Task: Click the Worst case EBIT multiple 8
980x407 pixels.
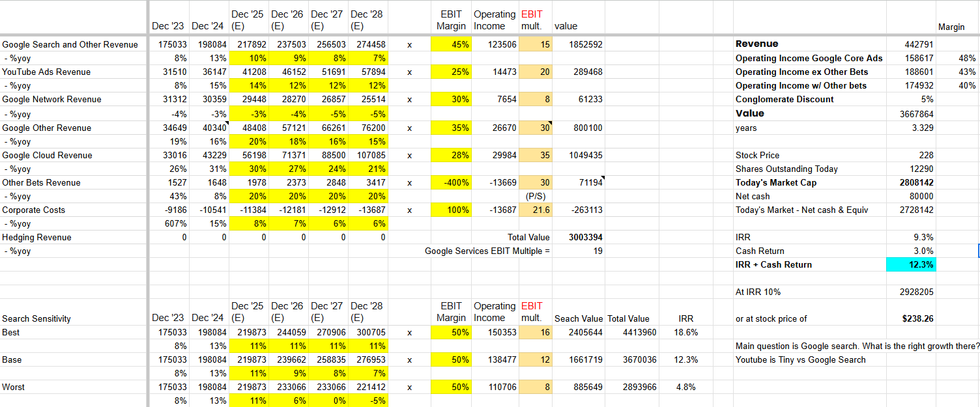Action: click(536, 387)
